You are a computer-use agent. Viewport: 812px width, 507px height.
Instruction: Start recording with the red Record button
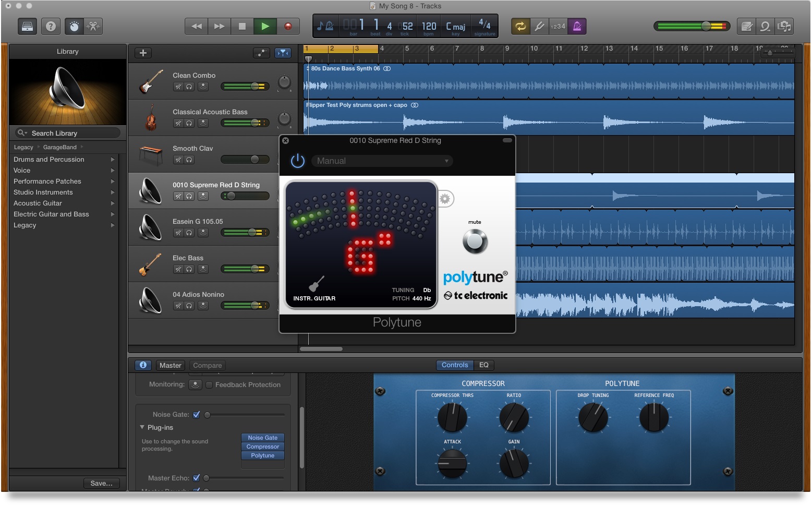coord(288,27)
